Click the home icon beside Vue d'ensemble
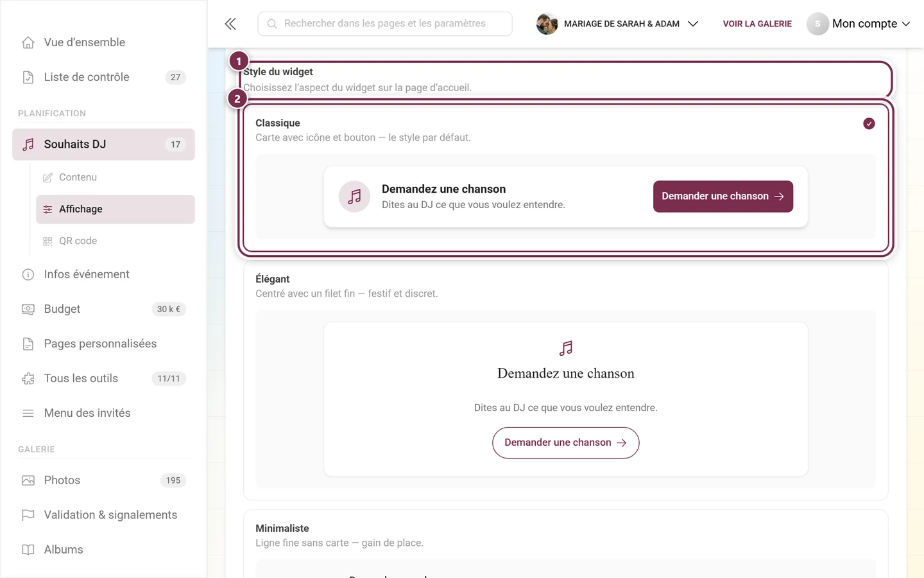Screen dimensions: 924x578 point(28,42)
